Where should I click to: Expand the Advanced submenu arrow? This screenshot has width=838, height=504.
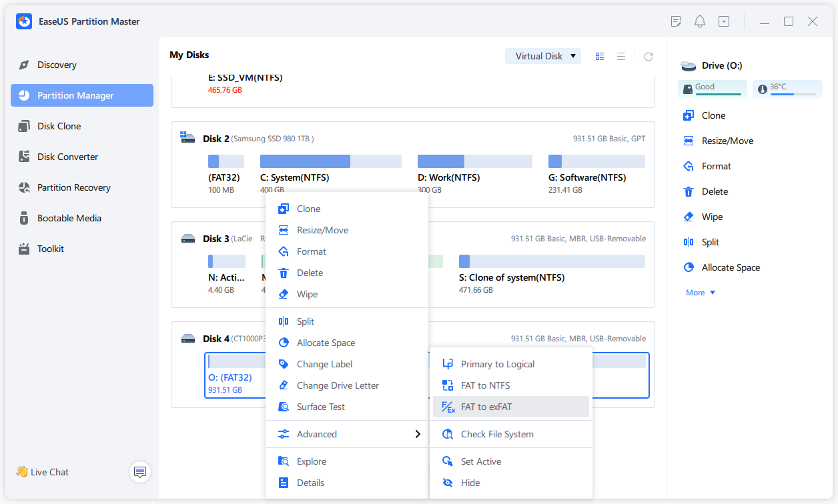[x=418, y=434]
